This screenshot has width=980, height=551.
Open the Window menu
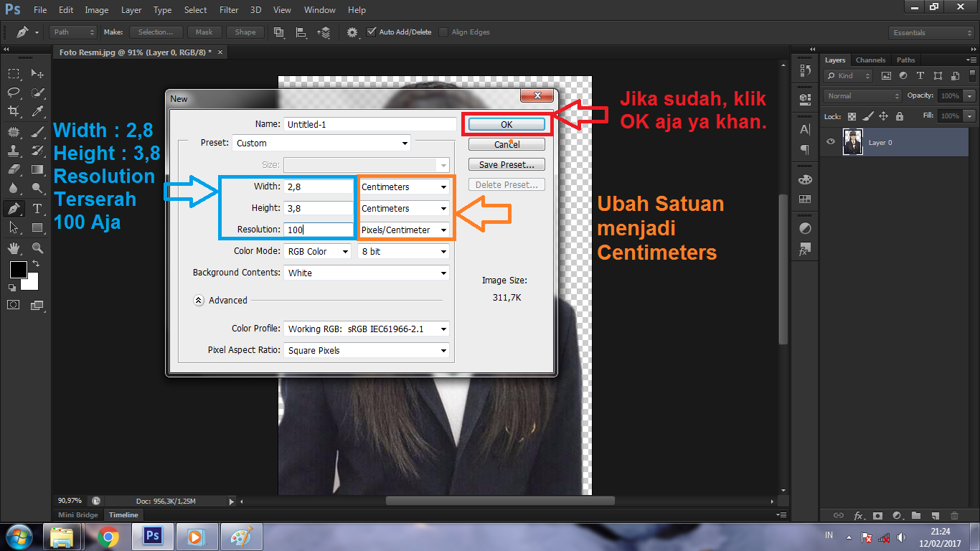[x=319, y=10]
